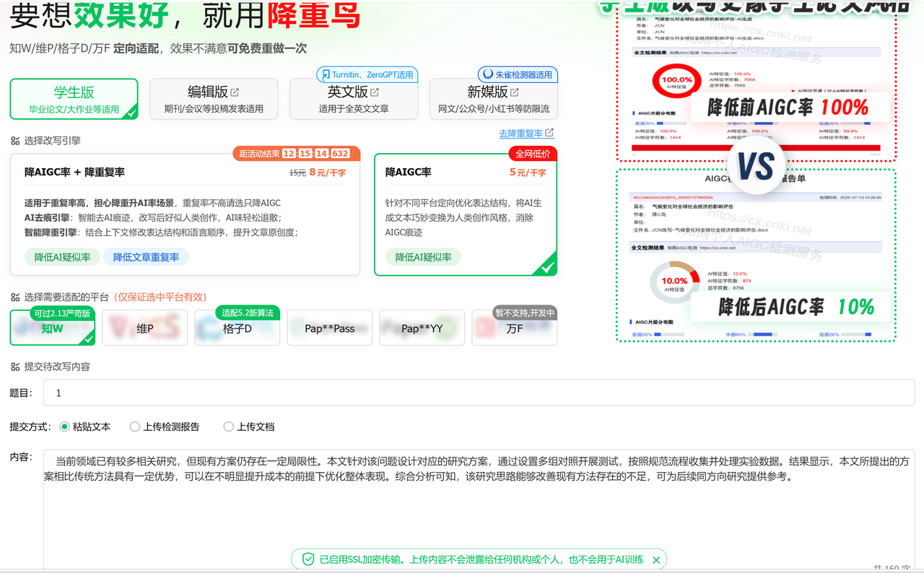Viewport: 924px width, 573px height.
Task: Open external-link icon beside 英文版
Action: click(375, 92)
